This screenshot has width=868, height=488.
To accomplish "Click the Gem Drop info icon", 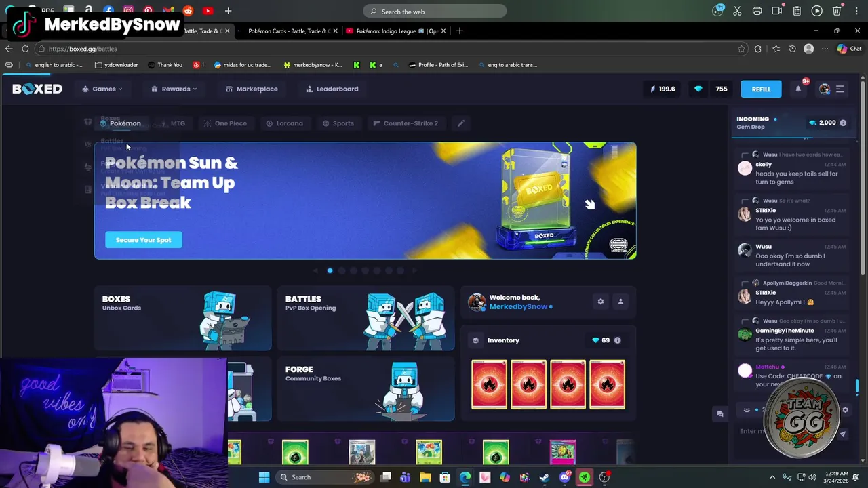I will tap(843, 123).
